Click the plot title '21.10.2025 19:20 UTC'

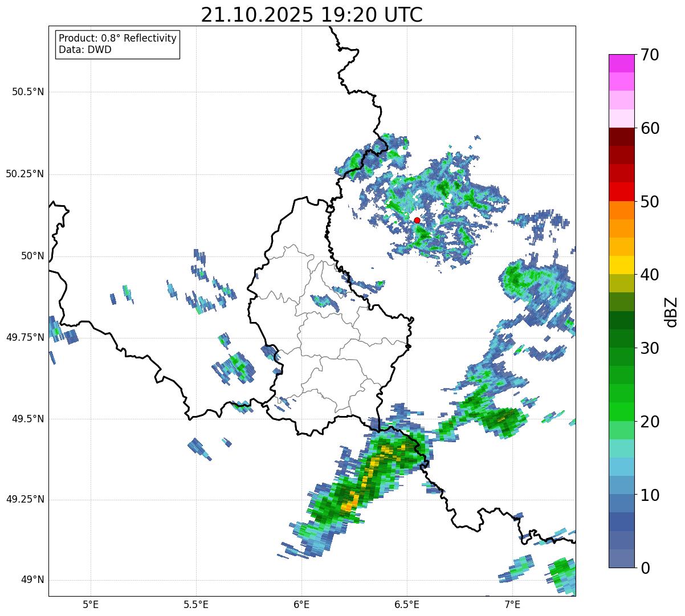point(312,15)
